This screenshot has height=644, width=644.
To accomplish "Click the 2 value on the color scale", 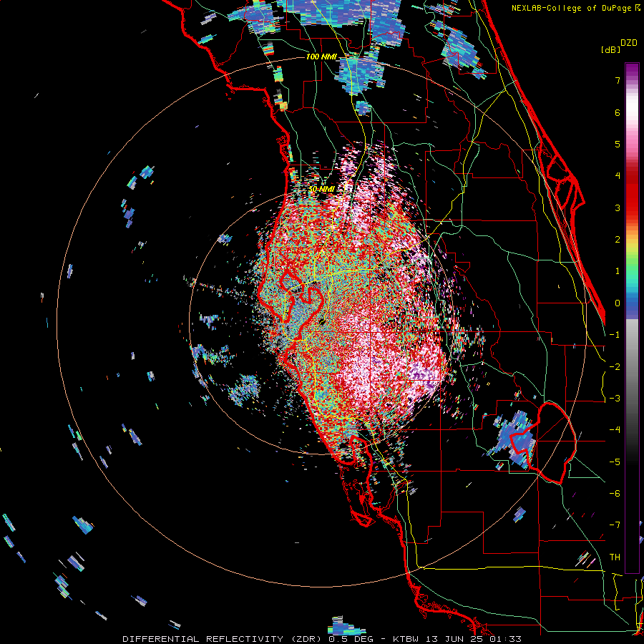I will point(618,240).
